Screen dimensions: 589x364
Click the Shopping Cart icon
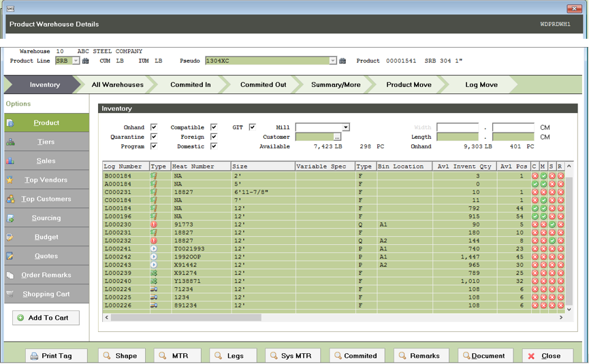(10, 294)
